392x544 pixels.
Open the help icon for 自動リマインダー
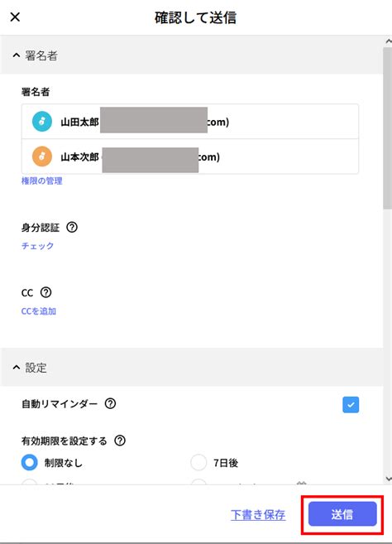(110, 403)
